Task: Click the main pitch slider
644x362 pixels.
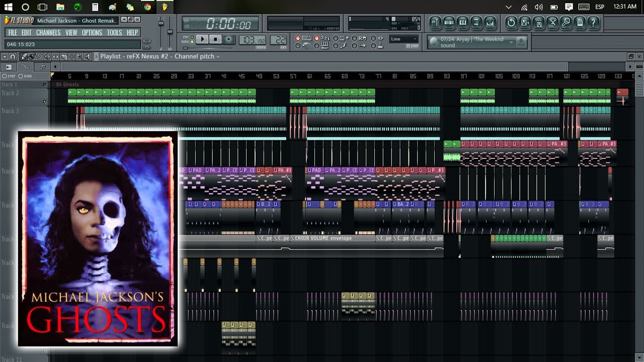Action: coord(170,32)
